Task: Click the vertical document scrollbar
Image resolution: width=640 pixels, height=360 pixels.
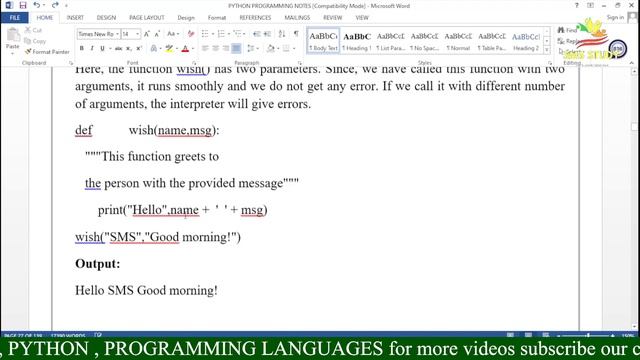Action: [634, 198]
